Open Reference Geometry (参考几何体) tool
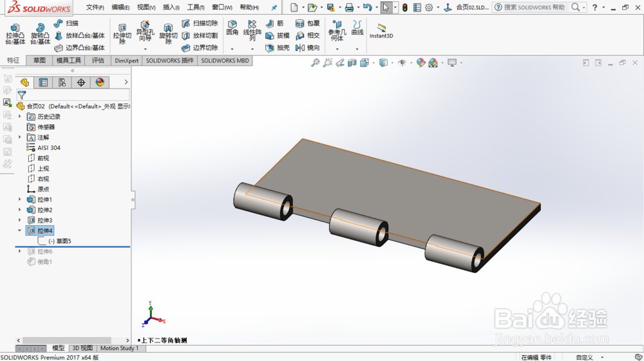This screenshot has height=361, width=644. (x=337, y=31)
